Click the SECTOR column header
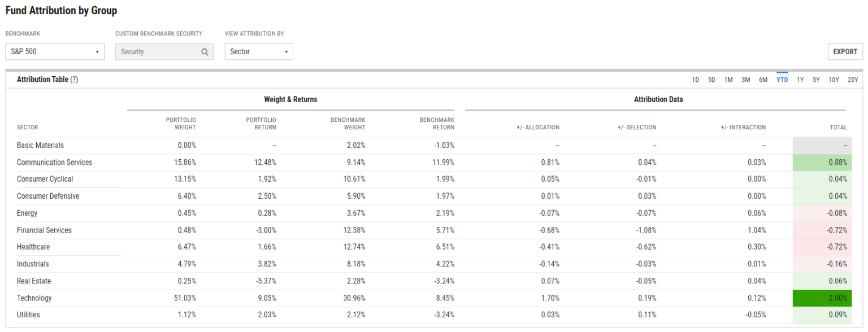Image resolution: width=868 pixels, height=332 pixels. pyautogui.click(x=26, y=128)
